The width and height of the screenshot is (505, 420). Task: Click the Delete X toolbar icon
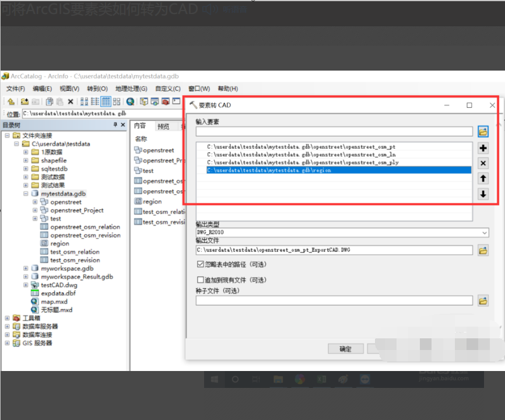click(71, 101)
